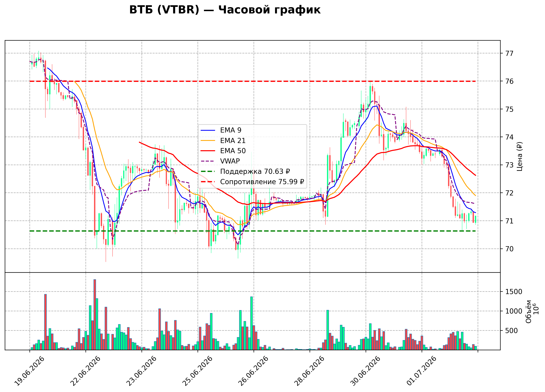
Task: Click the date label 22.06.2026
Action: 85,371
